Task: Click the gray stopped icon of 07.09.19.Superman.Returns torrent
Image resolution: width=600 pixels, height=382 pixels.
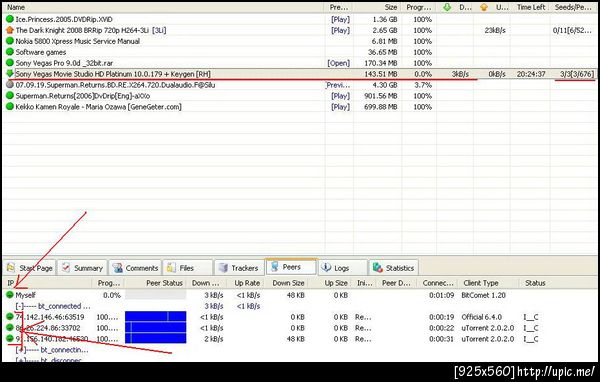Action: (x=10, y=85)
